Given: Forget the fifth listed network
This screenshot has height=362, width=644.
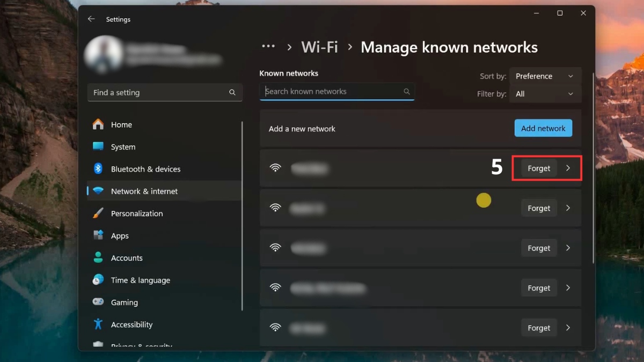Looking at the screenshot, I should point(539,328).
